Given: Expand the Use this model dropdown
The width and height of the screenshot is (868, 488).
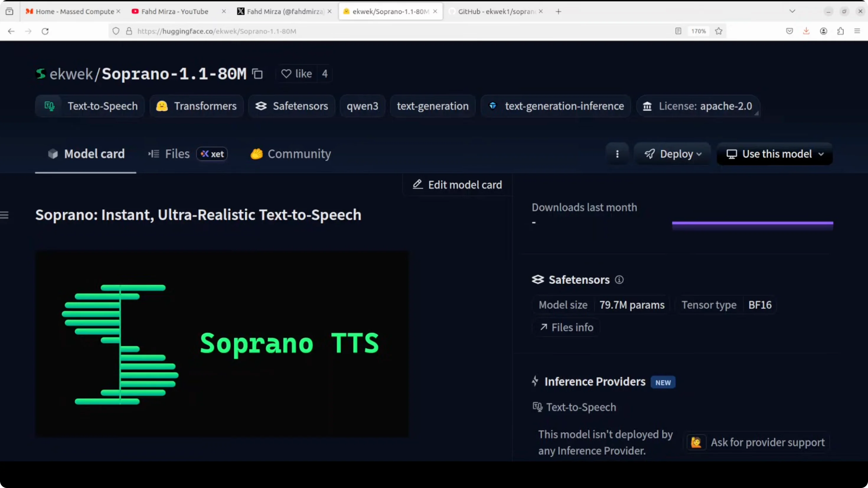Looking at the screenshot, I should pos(774,154).
